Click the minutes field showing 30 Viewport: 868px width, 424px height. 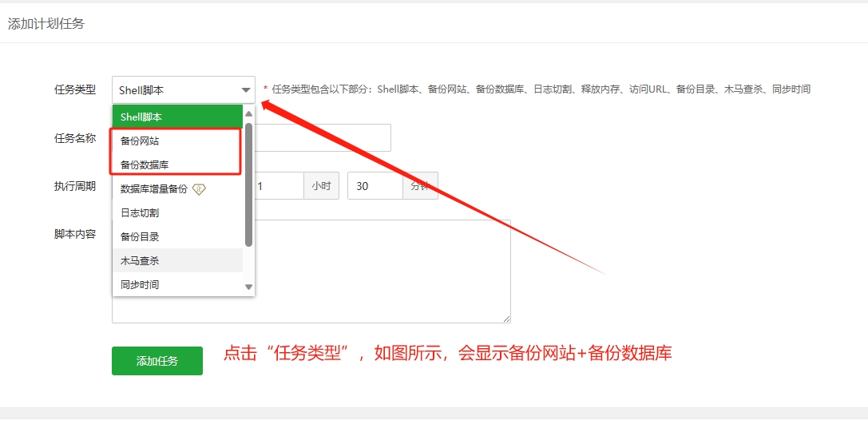[x=375, y=186]
